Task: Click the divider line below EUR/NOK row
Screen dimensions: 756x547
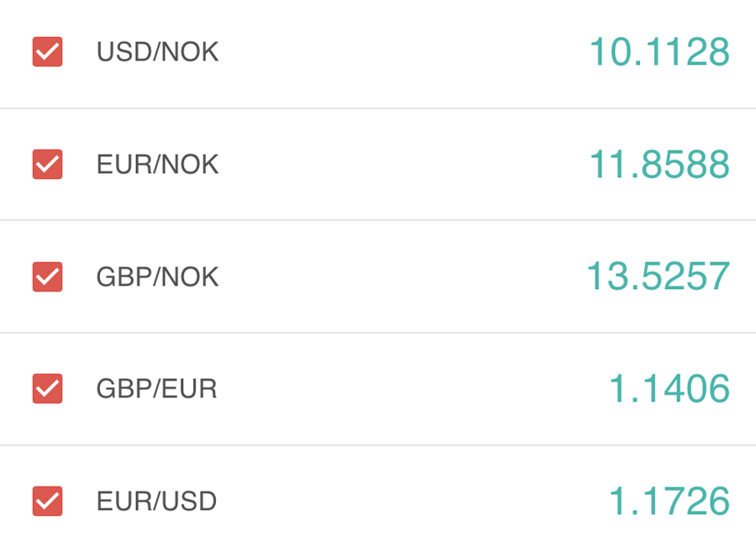Action: click(x=378, y=220)
